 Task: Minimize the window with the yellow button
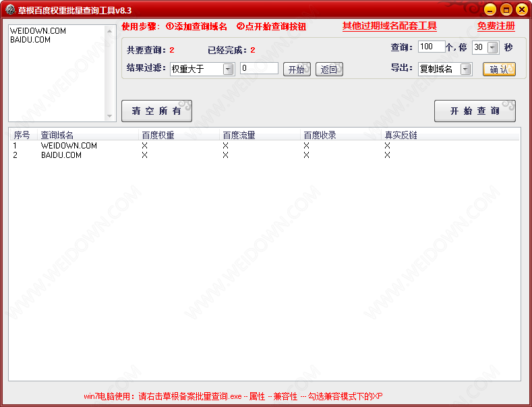click(x=490, y=9)
